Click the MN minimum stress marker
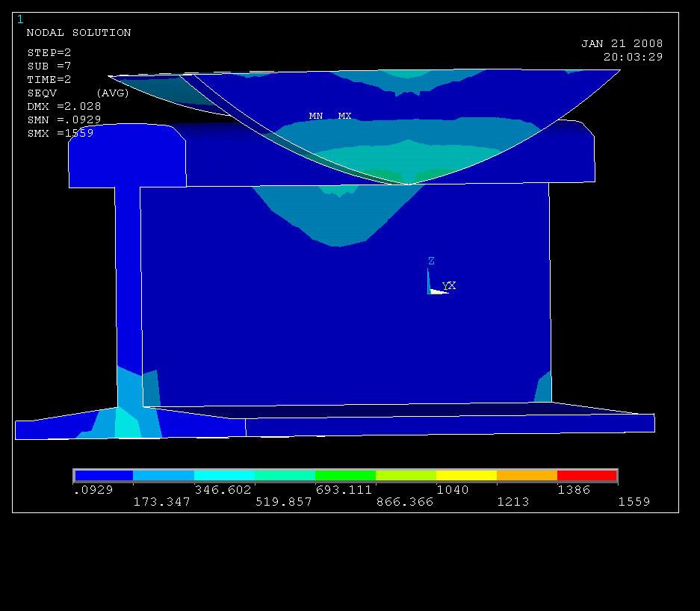 (x=316, y=116)
